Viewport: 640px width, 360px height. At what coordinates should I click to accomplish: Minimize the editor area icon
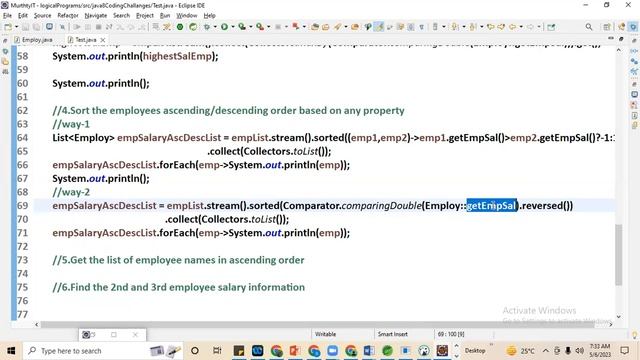(x=611, y=38)
